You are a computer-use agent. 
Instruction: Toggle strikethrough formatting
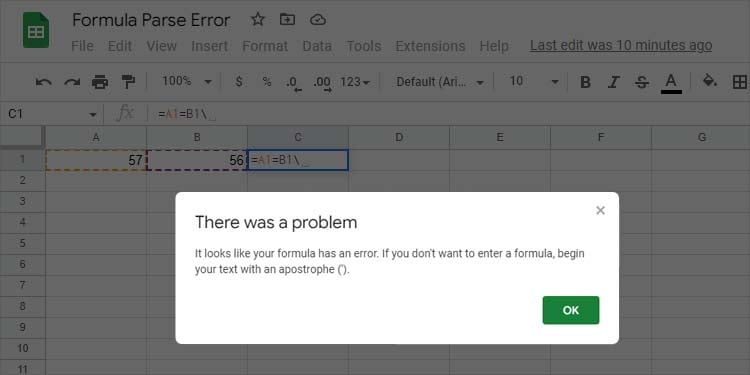tap(642, 82)
